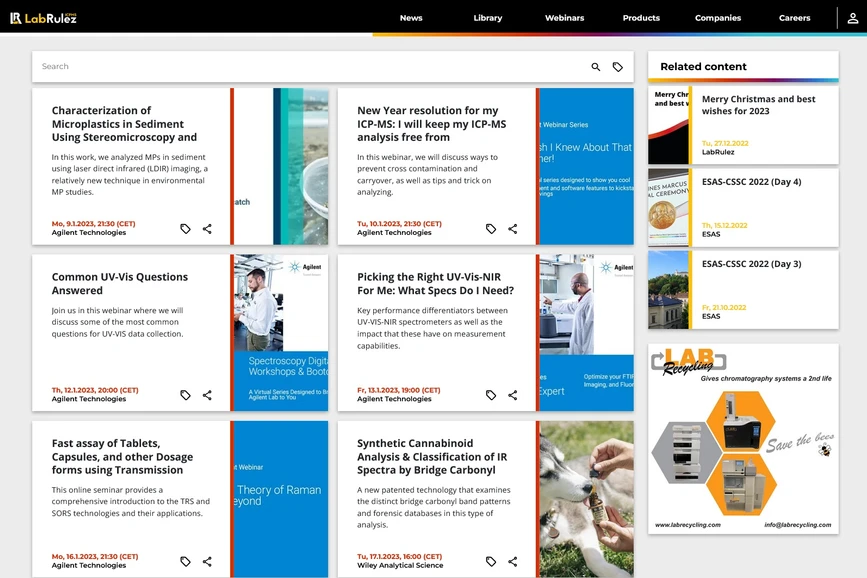The width and height of the screenshot is (867, 578).
Task: Click the Theory of Raman card image
Action: coord(281,499)
